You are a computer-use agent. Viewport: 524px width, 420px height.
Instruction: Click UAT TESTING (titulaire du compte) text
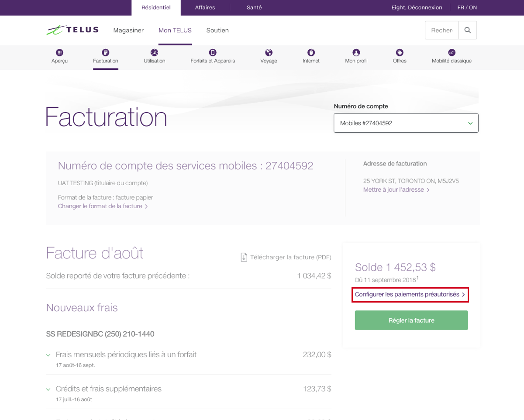(103, 183)
